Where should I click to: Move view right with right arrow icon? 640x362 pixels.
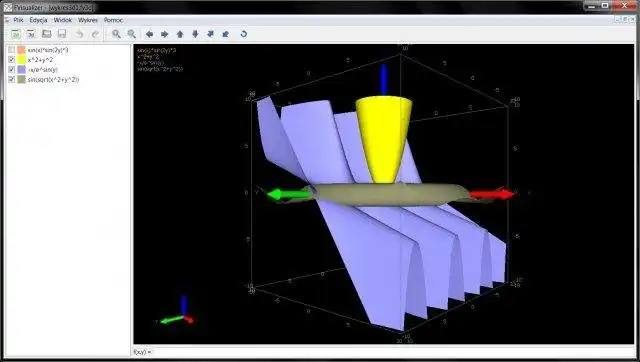click(x=164, y=34)
